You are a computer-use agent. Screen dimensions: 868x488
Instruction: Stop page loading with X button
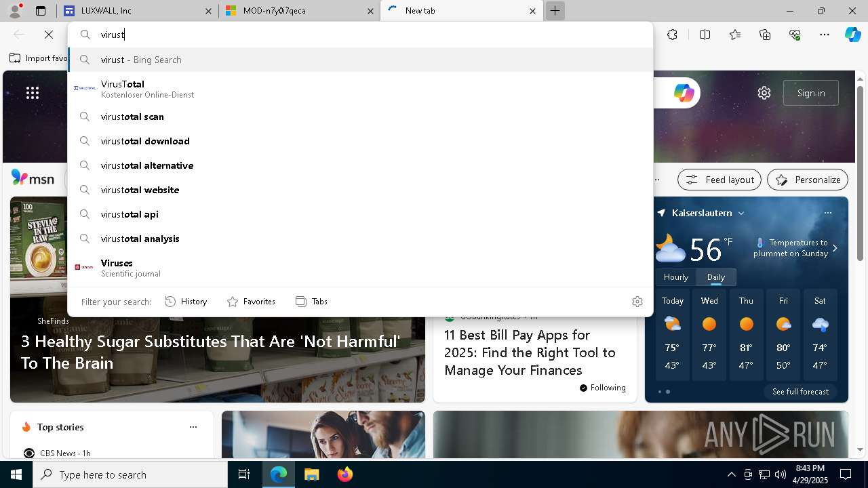pyautogui.click(x=49, y=35)
